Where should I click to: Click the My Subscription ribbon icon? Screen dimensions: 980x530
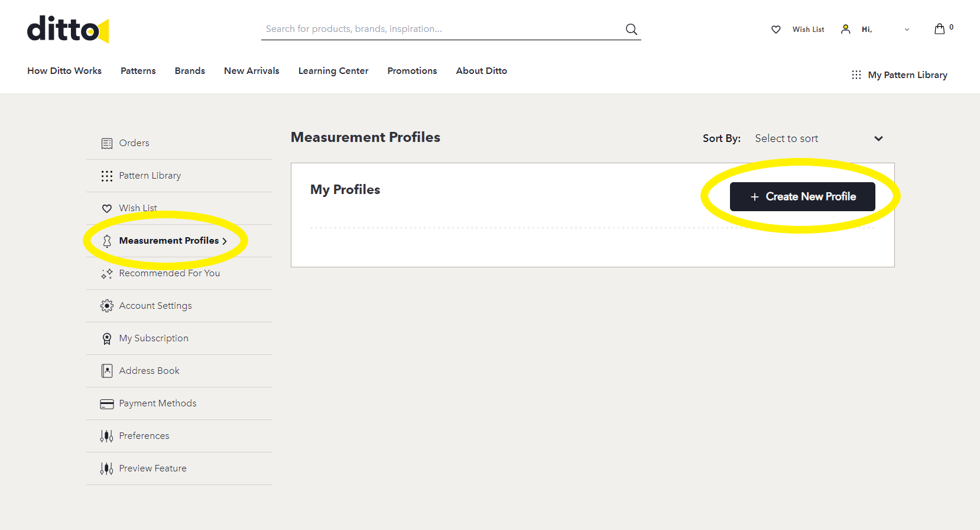[x=107, y=338]
